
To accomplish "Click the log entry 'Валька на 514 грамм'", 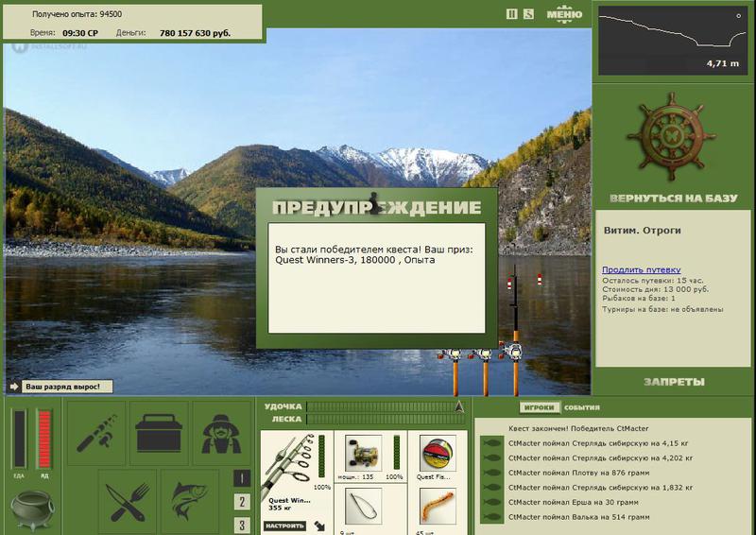I will tap(579, 517).
